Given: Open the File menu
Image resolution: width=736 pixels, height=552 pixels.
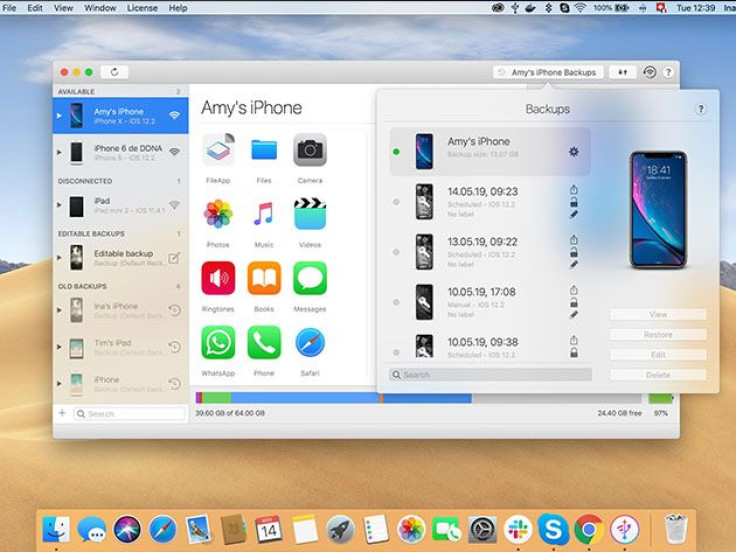Looking at the screenshot, I should (9, 8).
